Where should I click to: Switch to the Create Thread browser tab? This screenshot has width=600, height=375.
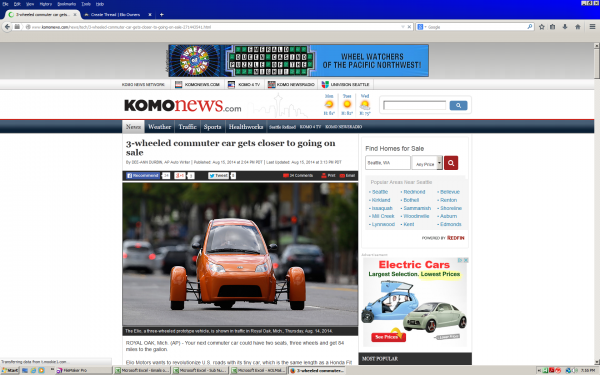(x=116, y=15)
